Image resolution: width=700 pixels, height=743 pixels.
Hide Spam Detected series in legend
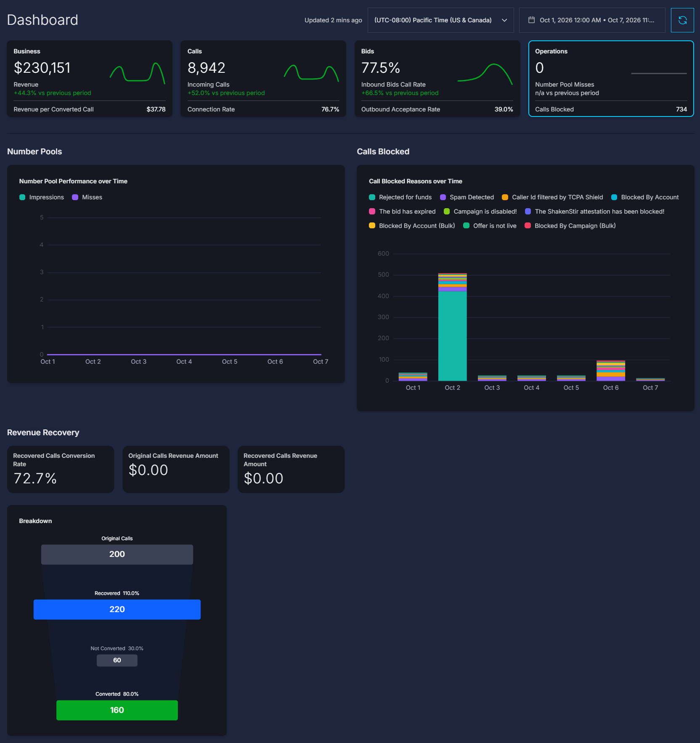pos(467,197)
